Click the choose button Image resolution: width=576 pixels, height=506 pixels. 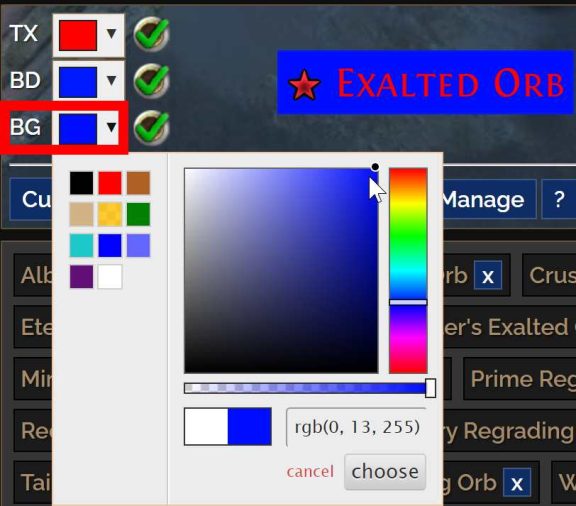click(x=385, y=472)
